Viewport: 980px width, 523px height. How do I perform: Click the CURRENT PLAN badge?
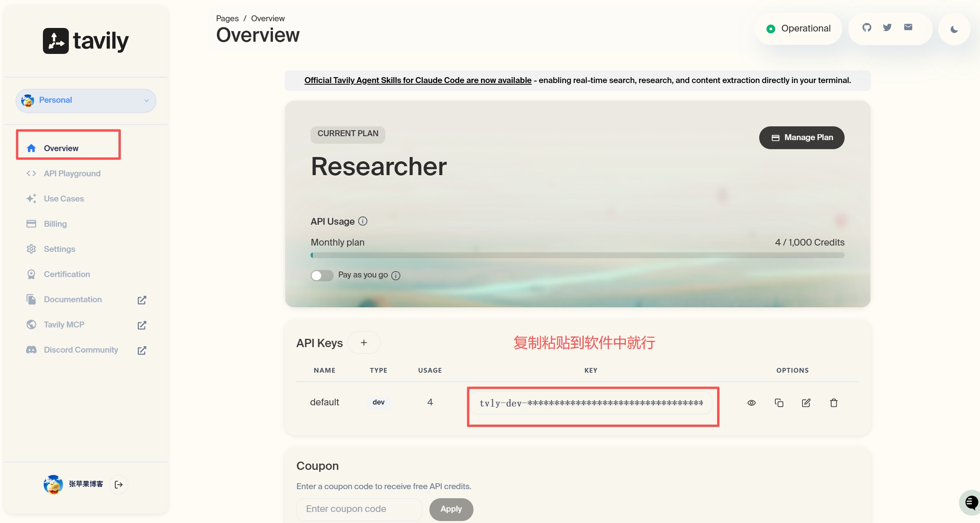point(348,134)
